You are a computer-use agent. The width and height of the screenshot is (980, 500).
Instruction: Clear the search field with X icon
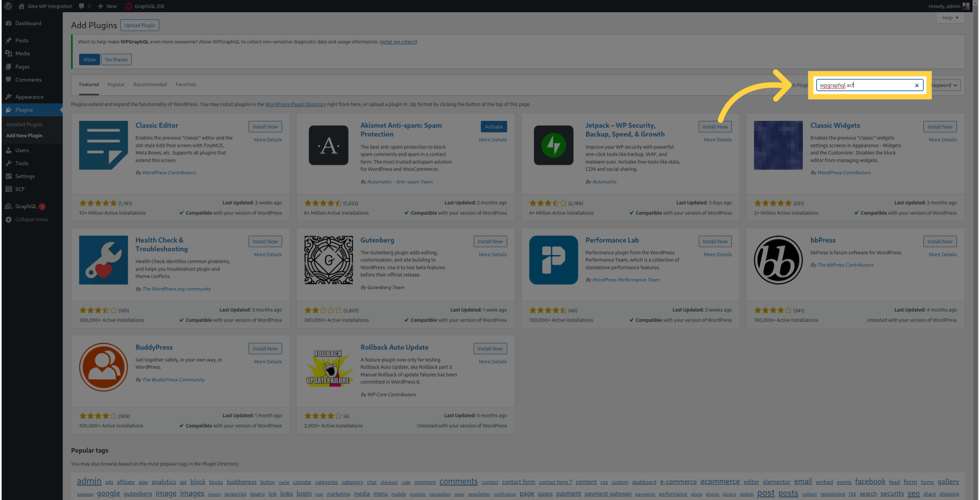pos(917,85)
